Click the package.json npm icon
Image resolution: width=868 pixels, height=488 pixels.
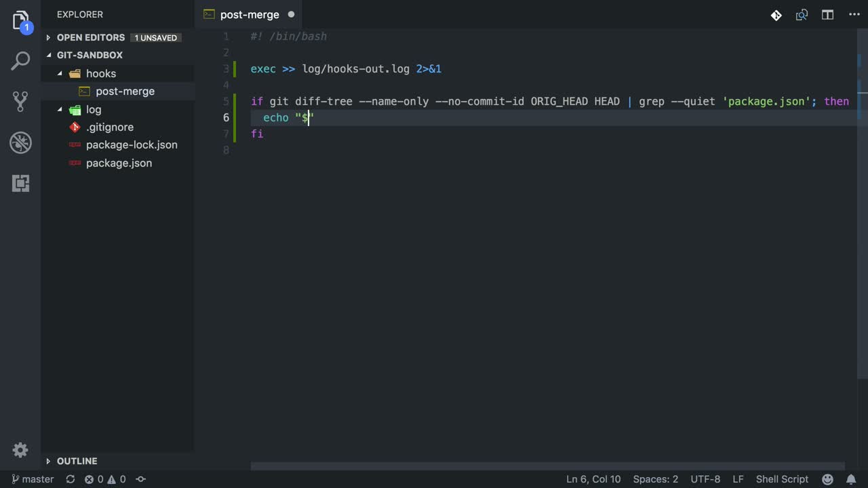pos(75,163)
